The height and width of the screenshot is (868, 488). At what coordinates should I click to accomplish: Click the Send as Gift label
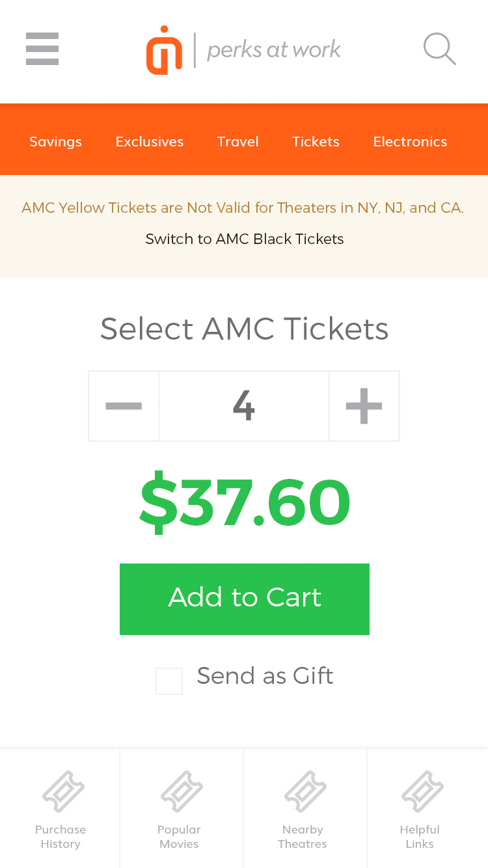pyautogui.click(x=265, y=676)
